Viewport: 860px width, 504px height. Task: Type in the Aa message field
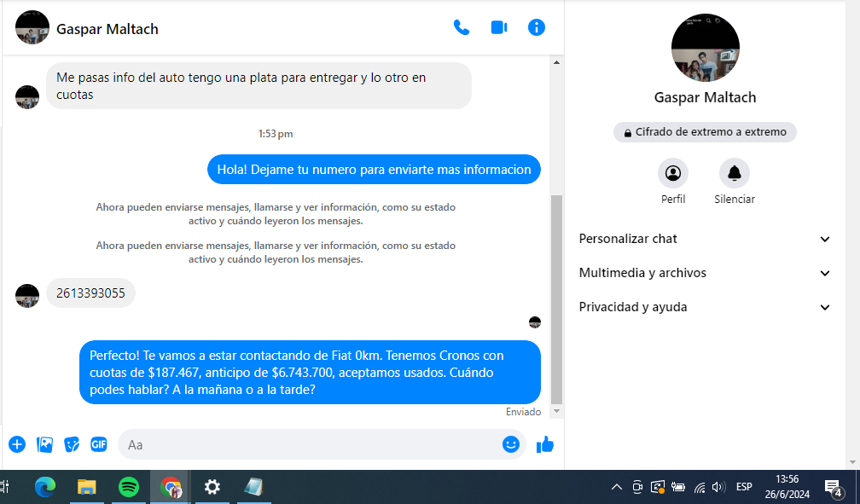pos(307,444)
